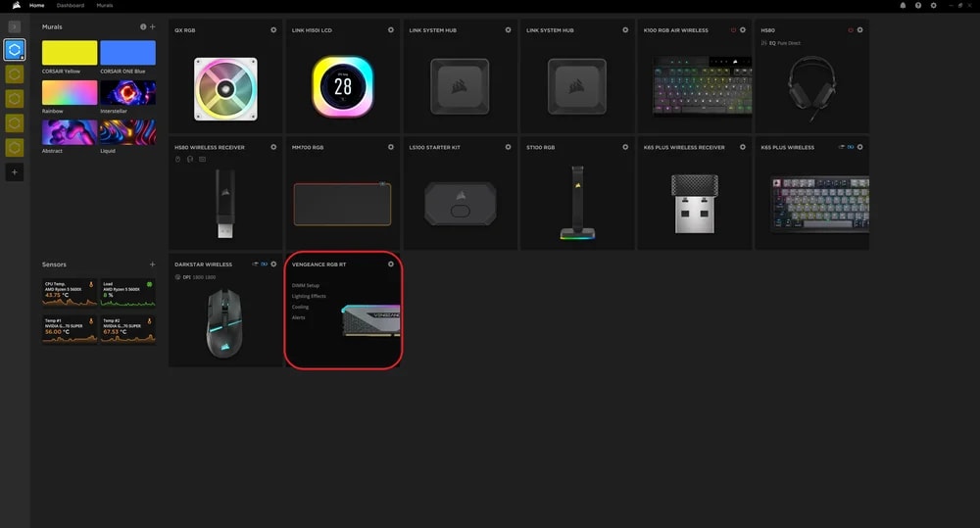This screenshot has height=528, width=980.
Task: Open the ST100 RGB settings gear
Action: coord(625,147)
